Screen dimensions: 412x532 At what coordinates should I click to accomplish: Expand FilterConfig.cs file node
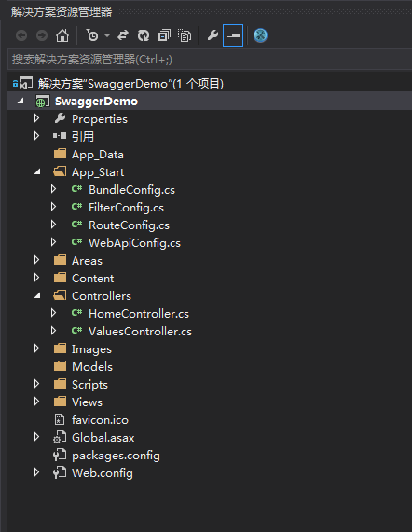(x=54, y=207)
